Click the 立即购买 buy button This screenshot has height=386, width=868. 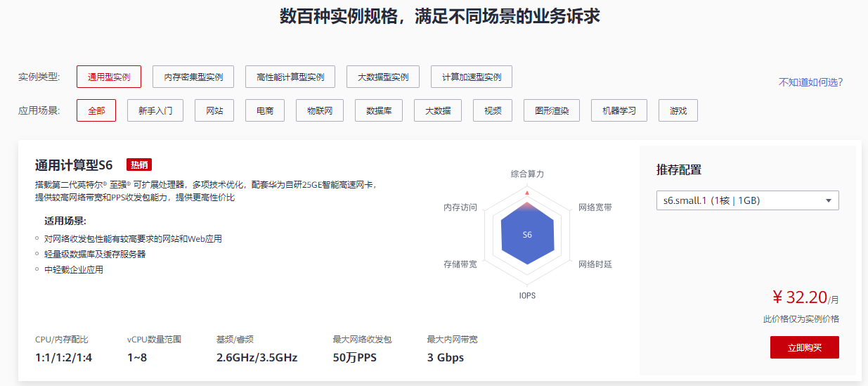pyautogui.click(x=805, y=347)
